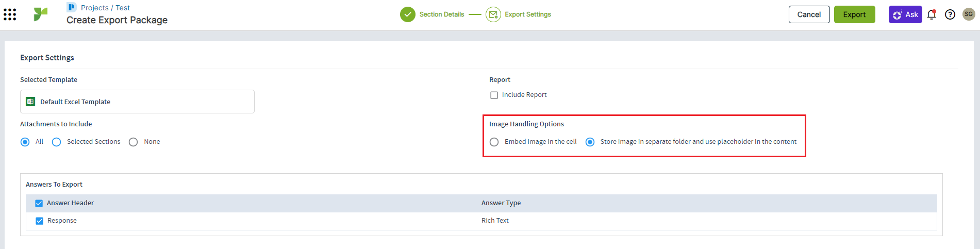Enable the Include Report checkbox

494,95
